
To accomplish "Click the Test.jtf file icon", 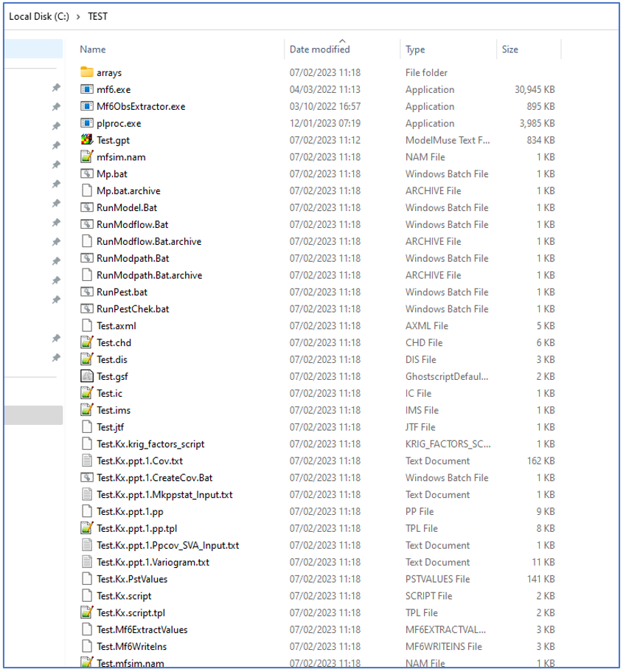I will coord(86,427).
